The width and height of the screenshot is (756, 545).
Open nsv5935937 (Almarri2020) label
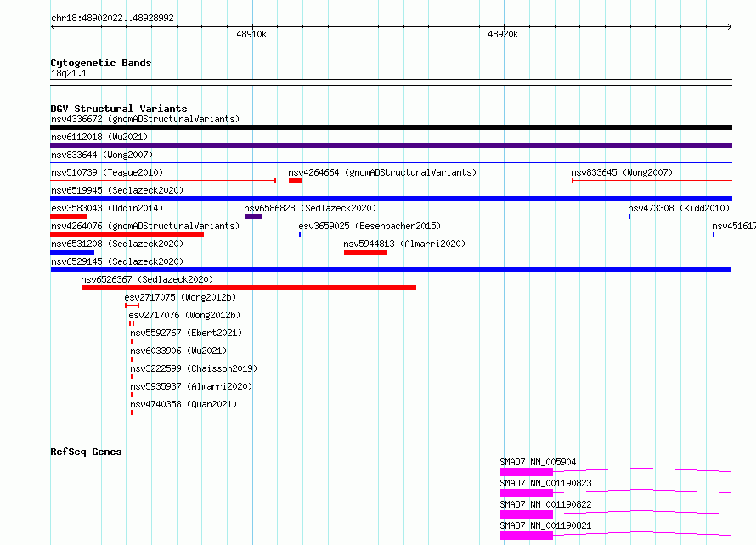click(x=191, y=386)
